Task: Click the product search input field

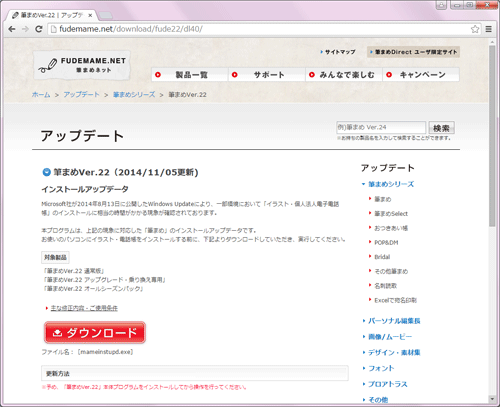Action: pos(381,127)
